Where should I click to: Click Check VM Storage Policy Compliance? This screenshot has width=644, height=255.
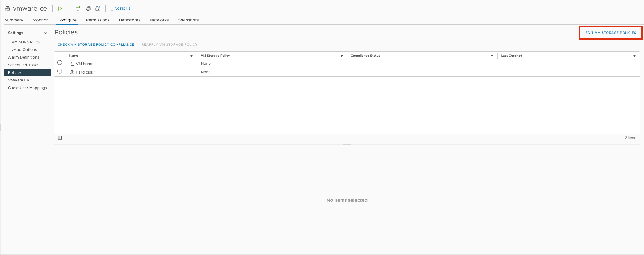coord(96,44)
